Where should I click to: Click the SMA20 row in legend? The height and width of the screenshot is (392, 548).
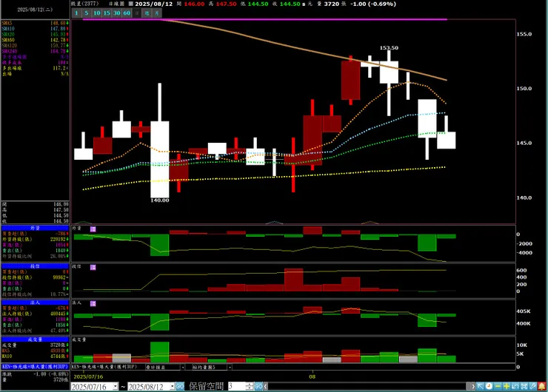click(35, 34)
